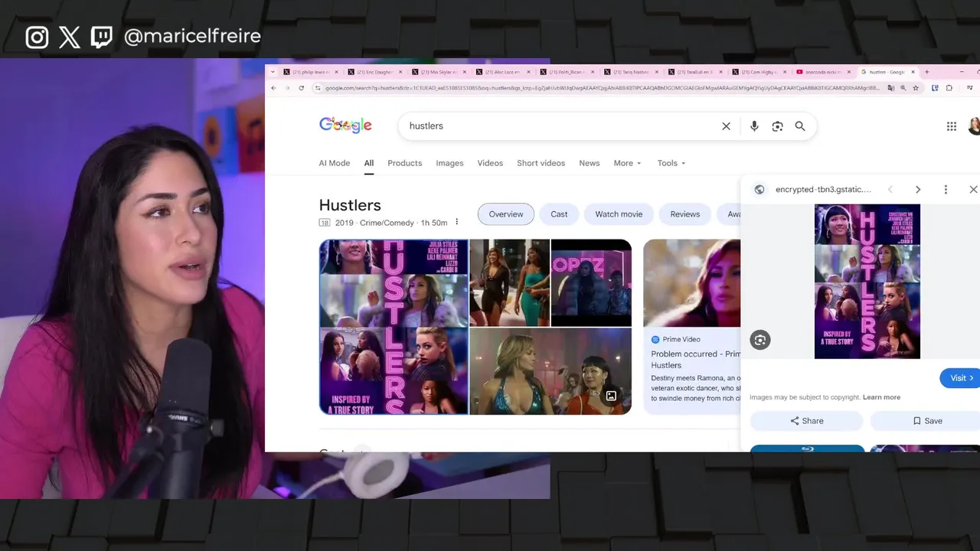Screen dimensions: 980x551
Task: Open the News results tab
Action: (x=590, y=163)
